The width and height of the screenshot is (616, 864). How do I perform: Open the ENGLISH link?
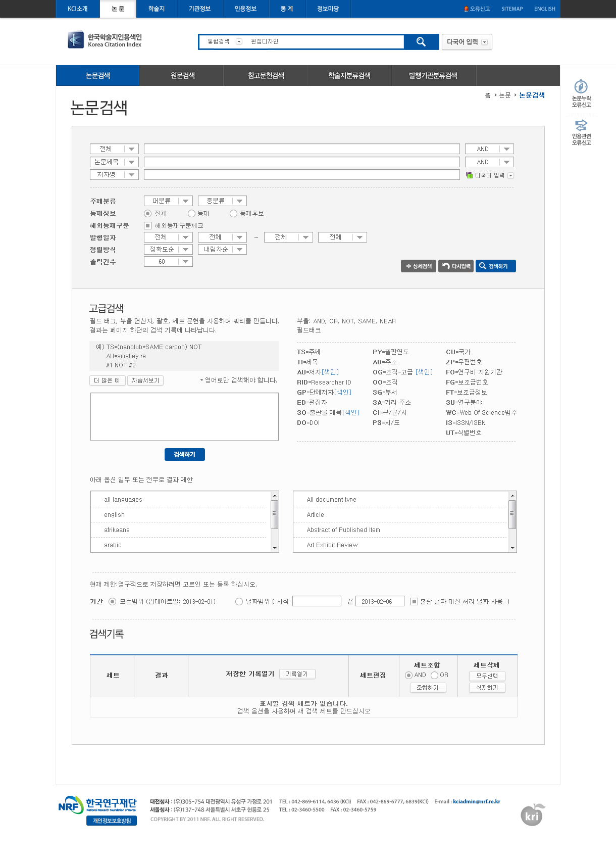(x=545, y=9)
